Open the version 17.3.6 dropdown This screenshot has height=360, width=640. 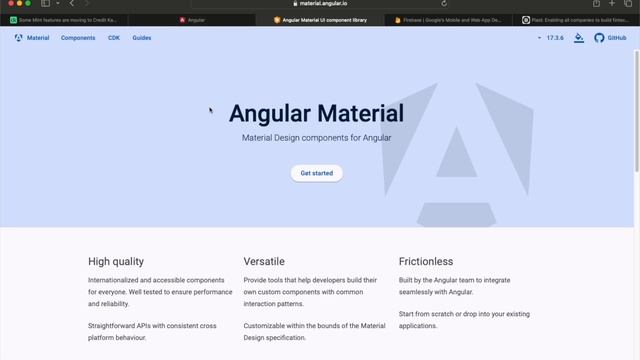click(x=551, y=38)
